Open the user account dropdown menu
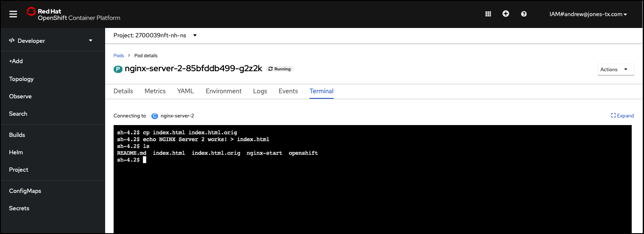Viewport: 644px width, 234px height. tap(588, 14)
